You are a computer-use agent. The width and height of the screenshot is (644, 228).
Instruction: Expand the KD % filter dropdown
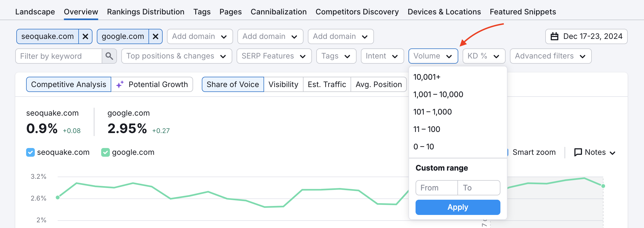click(x=484, y=56)
